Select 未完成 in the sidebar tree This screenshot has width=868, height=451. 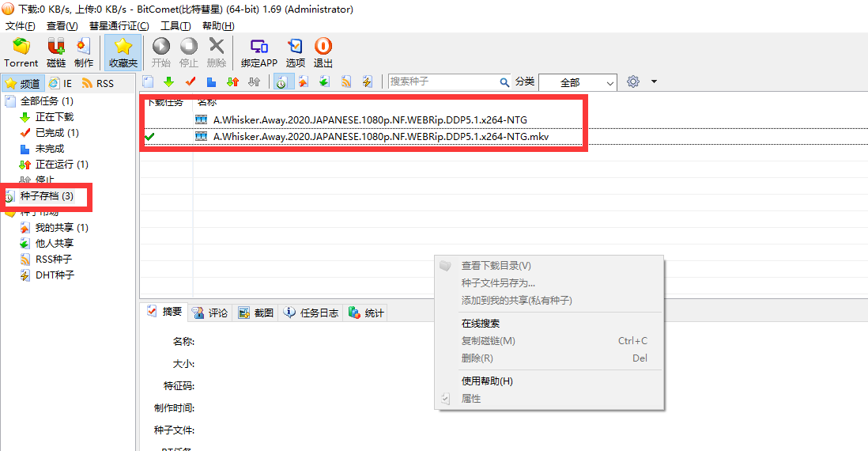(49, 149)
